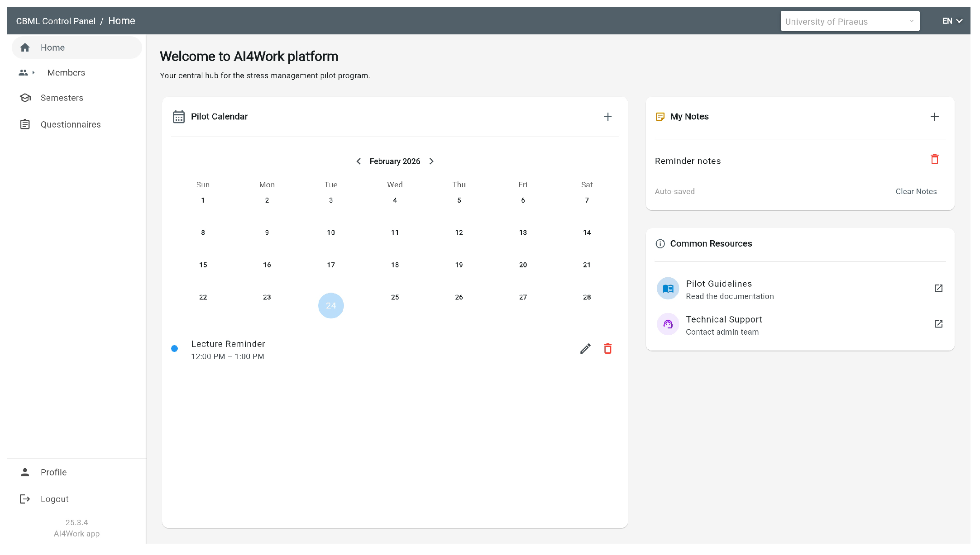Open Pilot Guidelines external link icon
The height and width of the screenshot is (555, 980).
tap(939, 288)
